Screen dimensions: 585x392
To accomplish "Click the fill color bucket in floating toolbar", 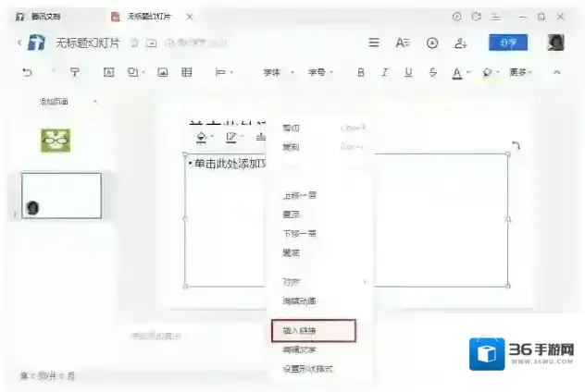I will point(202,137).
